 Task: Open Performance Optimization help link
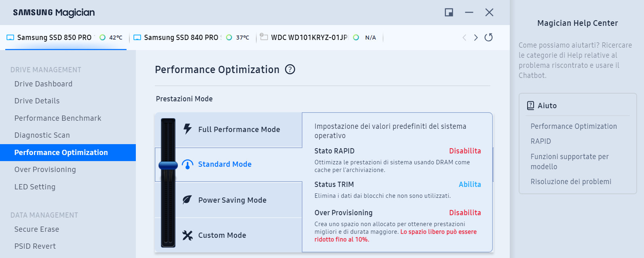574,126
